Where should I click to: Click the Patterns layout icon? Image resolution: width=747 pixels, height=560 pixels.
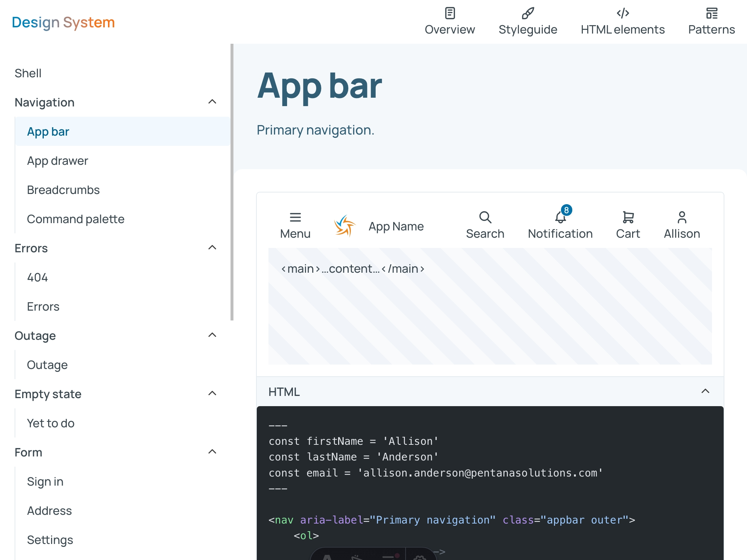tap(712, 13)
